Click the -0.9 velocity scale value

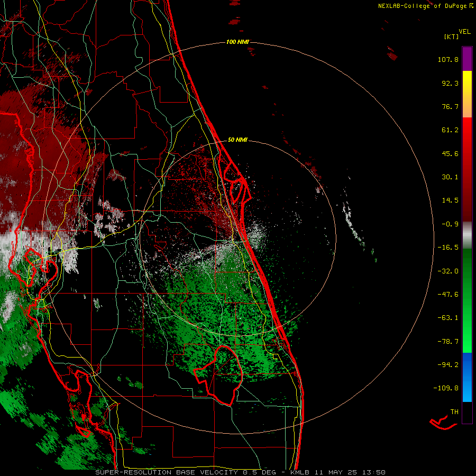tap(450, 224)
